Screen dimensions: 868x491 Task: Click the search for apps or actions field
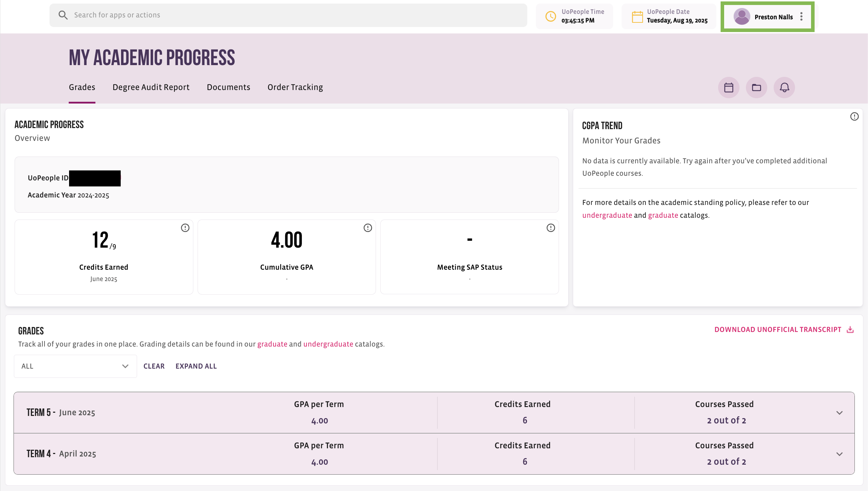point(288,15)
